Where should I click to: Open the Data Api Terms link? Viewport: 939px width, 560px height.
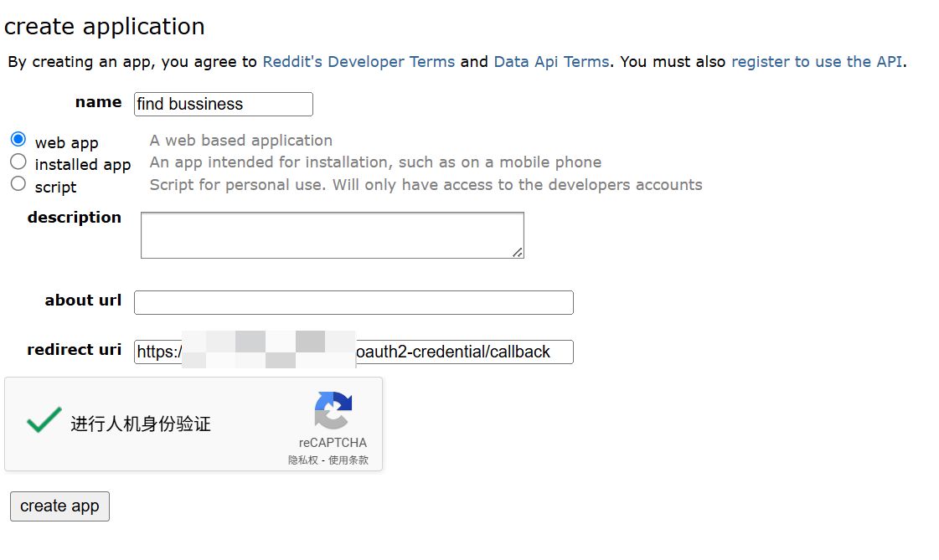tap(551, 61)
